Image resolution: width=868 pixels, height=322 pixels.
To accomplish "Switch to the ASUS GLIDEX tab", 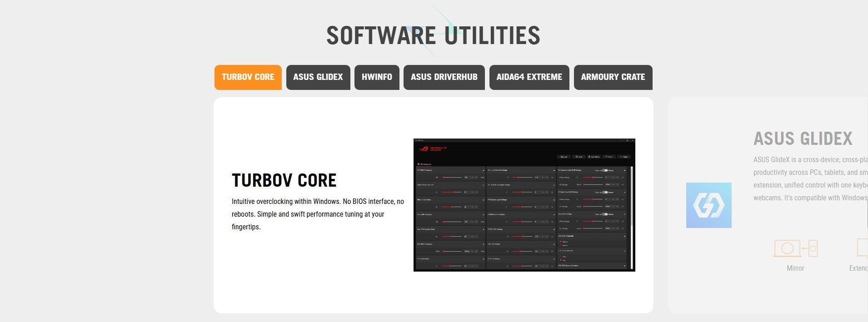I will point(318,77).
